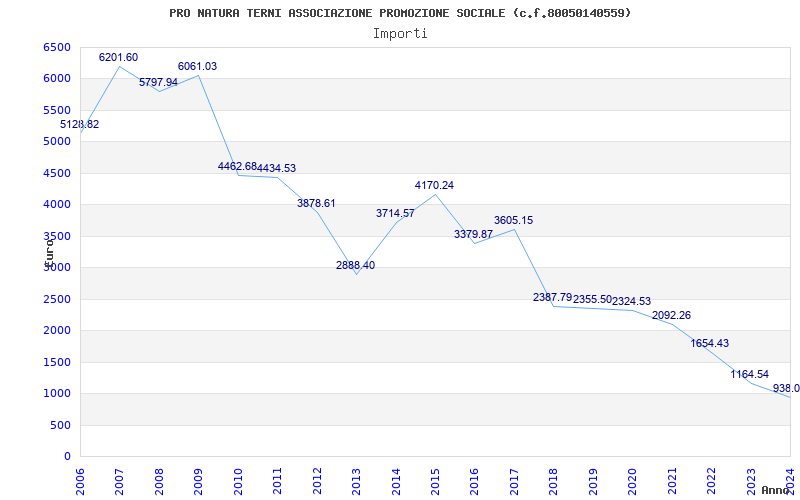Select the 5797.94 data label
Image resolution: width=800 pixels, height=500 pixels.
tap(158, 83)
